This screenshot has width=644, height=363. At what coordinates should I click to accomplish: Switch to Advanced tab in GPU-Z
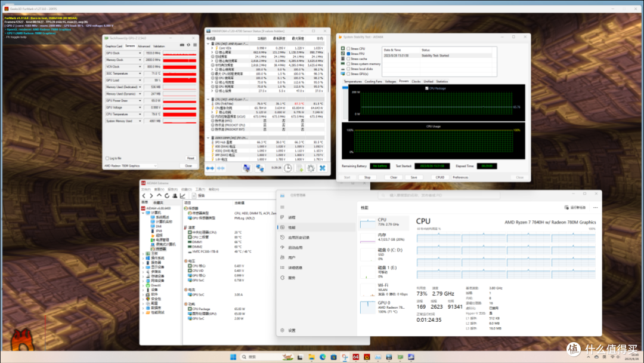click(x=144, y=47)
